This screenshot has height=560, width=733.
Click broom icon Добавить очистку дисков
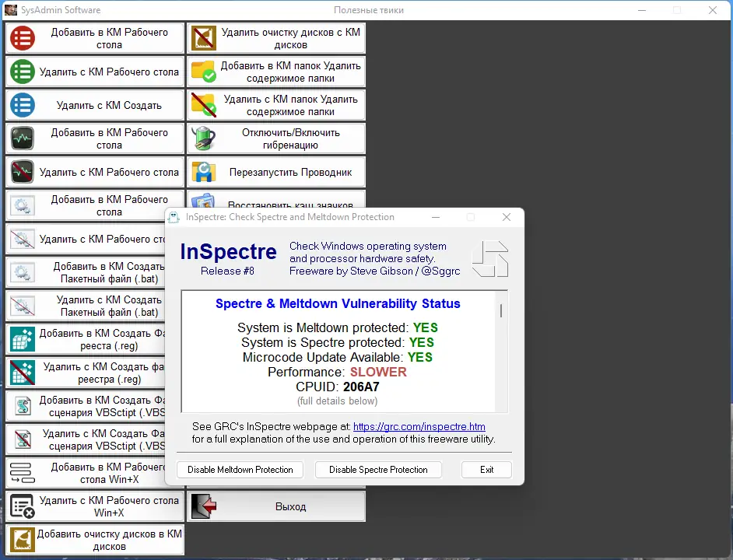point(23,540)
